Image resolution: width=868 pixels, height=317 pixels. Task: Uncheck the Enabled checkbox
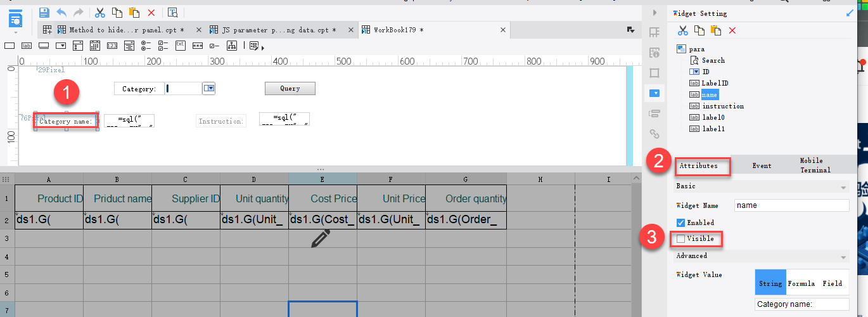pos(680,223)
